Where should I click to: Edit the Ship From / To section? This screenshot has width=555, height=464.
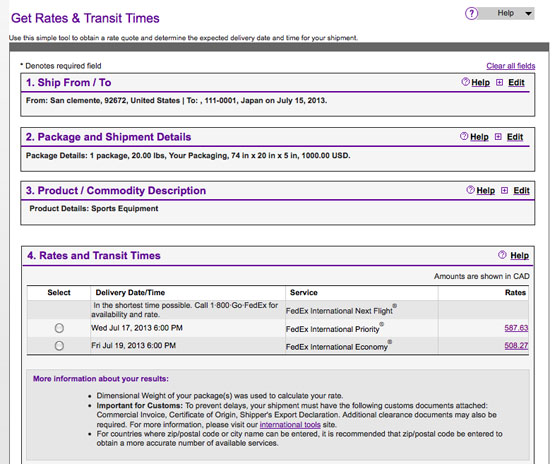(x=516, y=82)
